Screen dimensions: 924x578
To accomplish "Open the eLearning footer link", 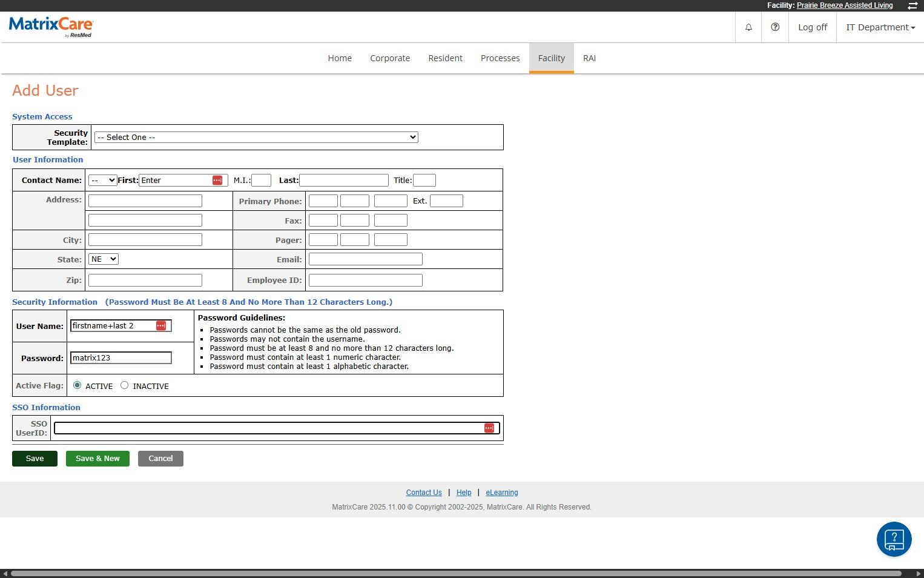I will tap(502, 493).
